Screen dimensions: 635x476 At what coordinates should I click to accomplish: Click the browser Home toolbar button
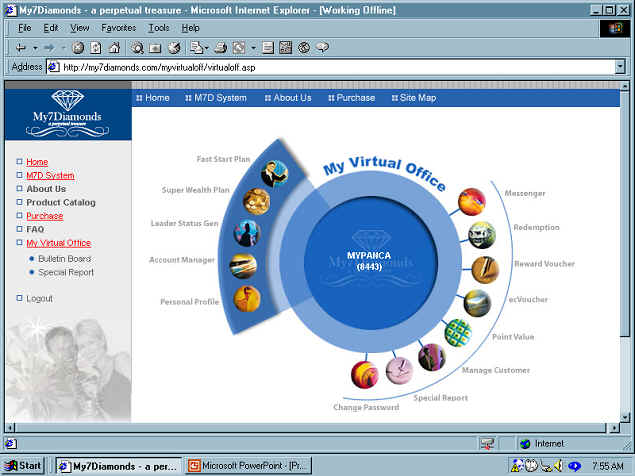coord(115,47)
